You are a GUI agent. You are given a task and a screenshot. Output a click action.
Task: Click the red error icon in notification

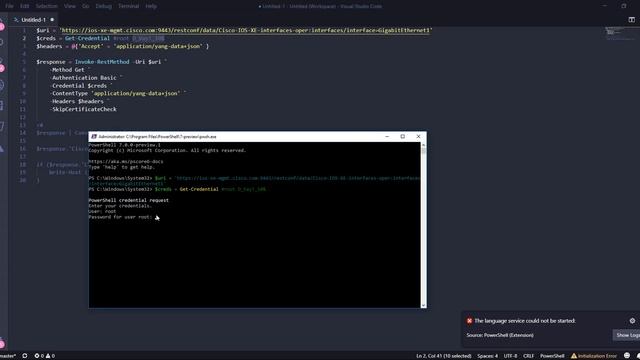point(469,321)
